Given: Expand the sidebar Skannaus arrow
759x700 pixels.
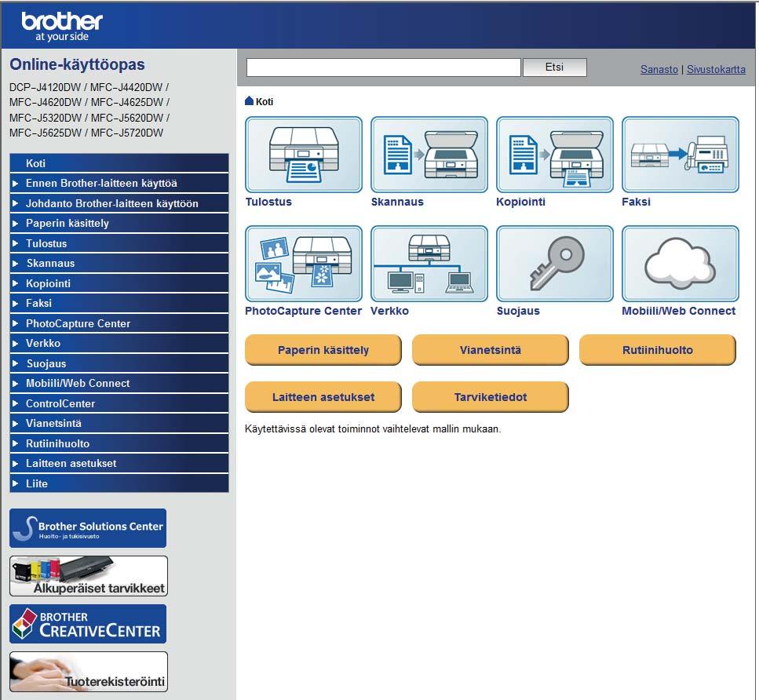Looking at the screenshot, I should pyautogui.click(x=16, y=264).
